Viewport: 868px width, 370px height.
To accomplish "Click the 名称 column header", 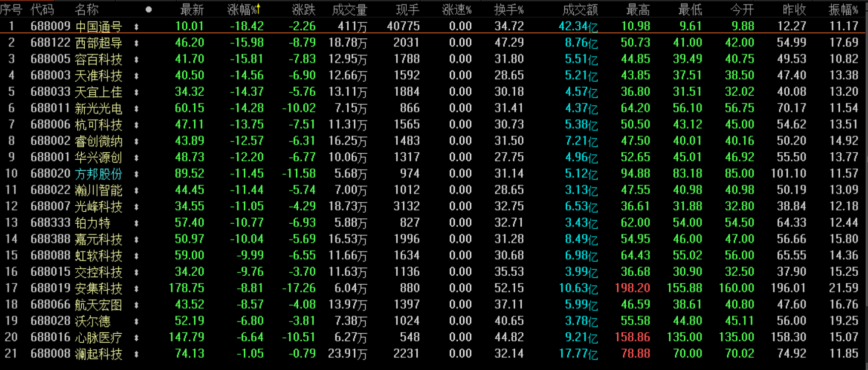I will pos(87,9).
